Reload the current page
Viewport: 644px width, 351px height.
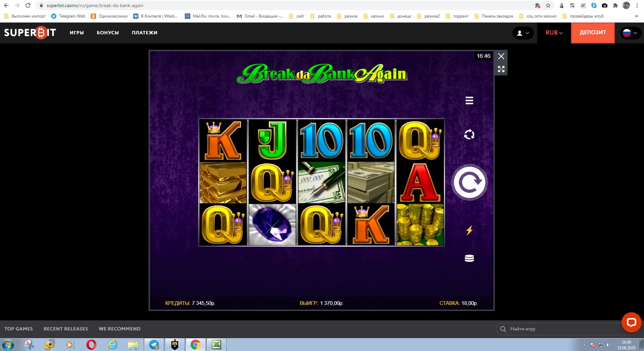click(28, 5)
